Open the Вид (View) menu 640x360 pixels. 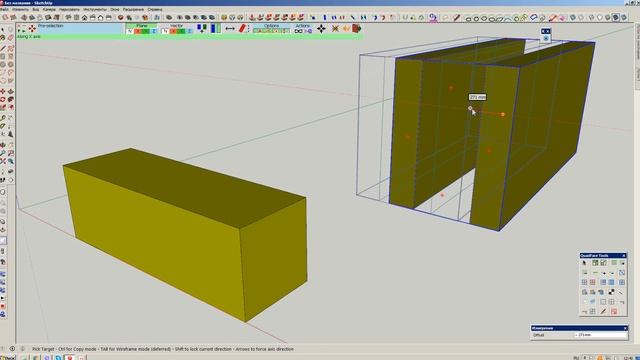point(36,9)
